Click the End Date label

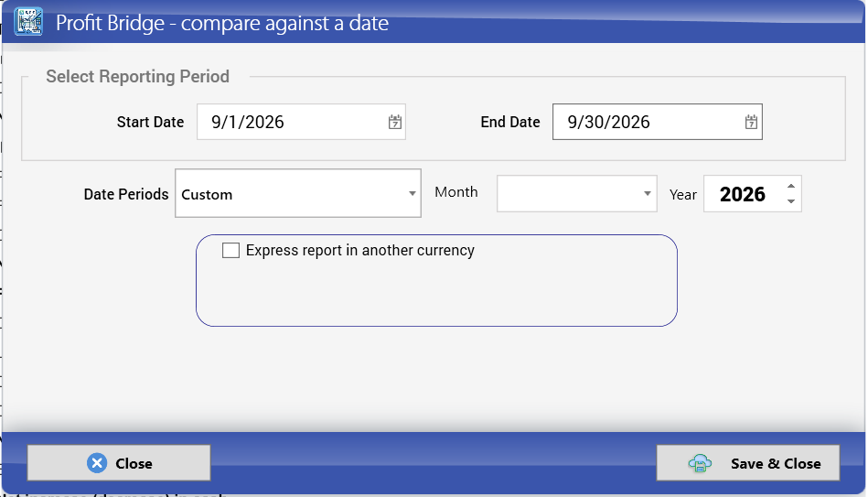point(509,122)
